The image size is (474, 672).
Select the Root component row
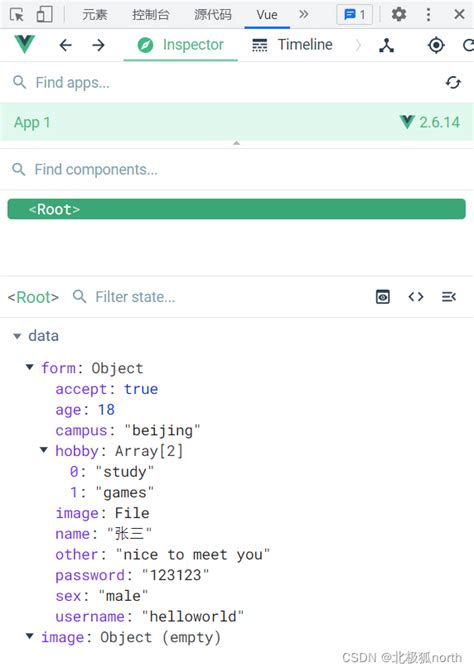click(237, 209)
